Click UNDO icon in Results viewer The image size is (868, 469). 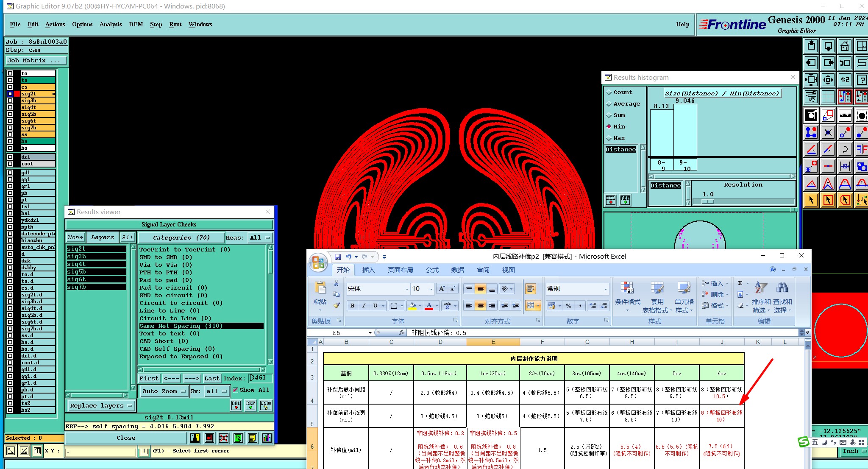click(x=266, y=405)
